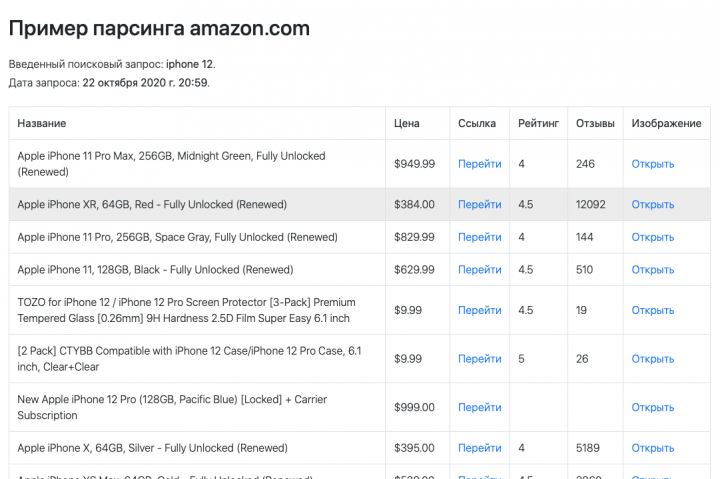This screenshot has width=720, height=479.
Task: Click the name Apple iPhone 11, 128GB, Black
Action: click(x=155, y=270)
